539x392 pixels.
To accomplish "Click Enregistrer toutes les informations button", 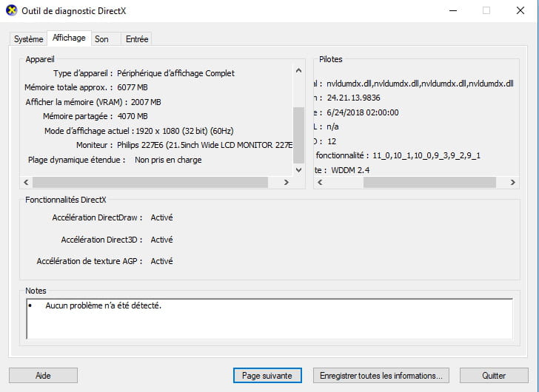I will pos(381,376).
